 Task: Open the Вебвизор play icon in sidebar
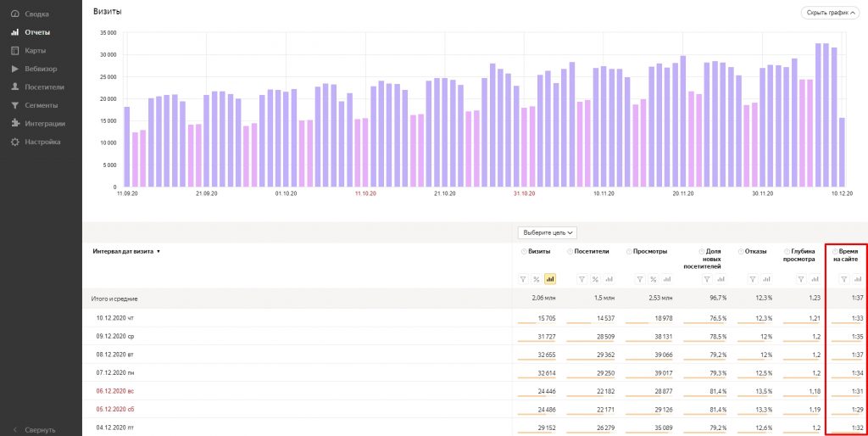point(15,69)
